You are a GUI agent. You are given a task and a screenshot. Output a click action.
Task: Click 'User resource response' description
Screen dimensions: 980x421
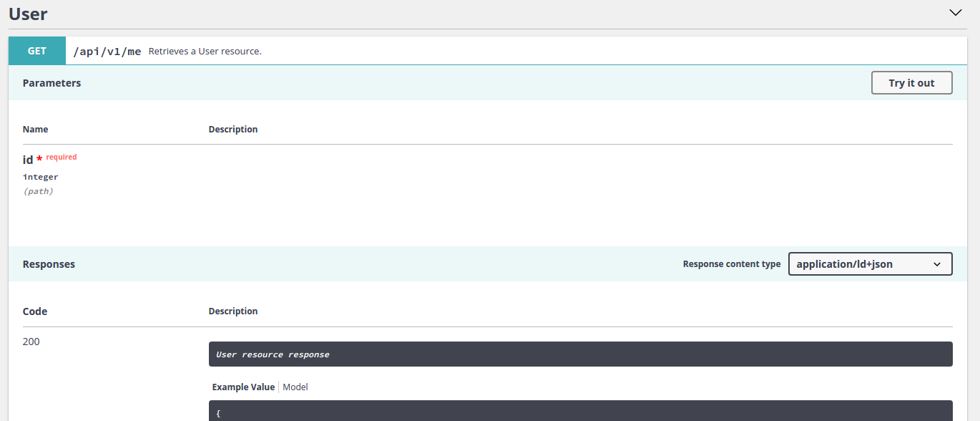tap(273, 354)
